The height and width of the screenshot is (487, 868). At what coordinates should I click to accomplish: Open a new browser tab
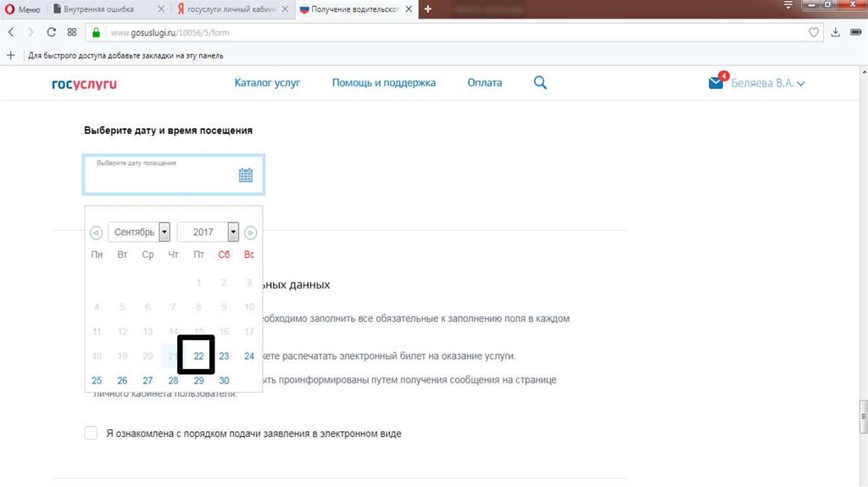click(x=427, y=9)
